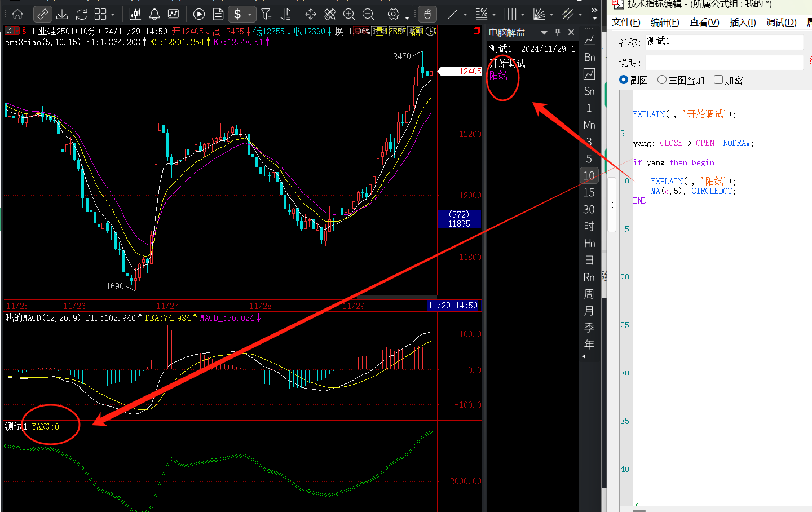Switch to the 10 minute period
Screen dimensions: 812x512
pyautogui.click(x=589, y=175)
